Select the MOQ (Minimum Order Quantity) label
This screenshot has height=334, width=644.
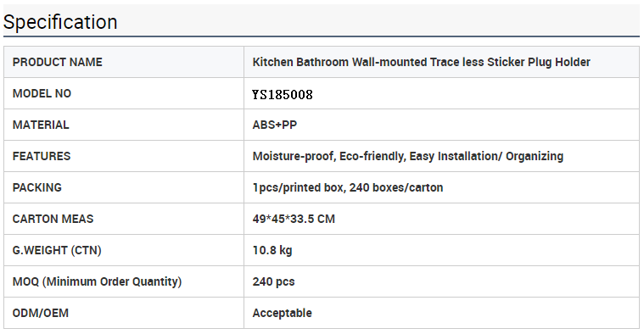click(97, 281)
